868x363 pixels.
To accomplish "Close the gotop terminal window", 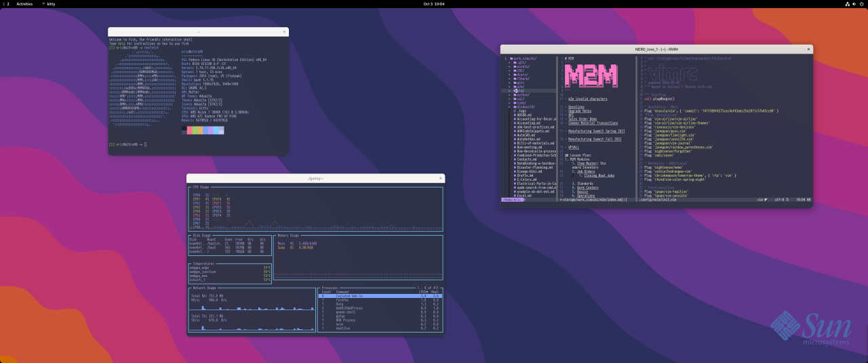I will pyautogui.click(x=439, y=178).
